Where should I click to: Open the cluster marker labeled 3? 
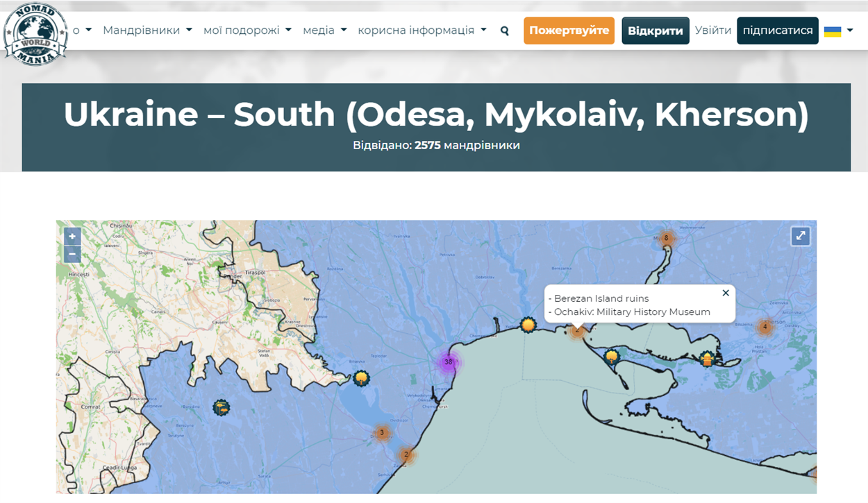point(381,433)
